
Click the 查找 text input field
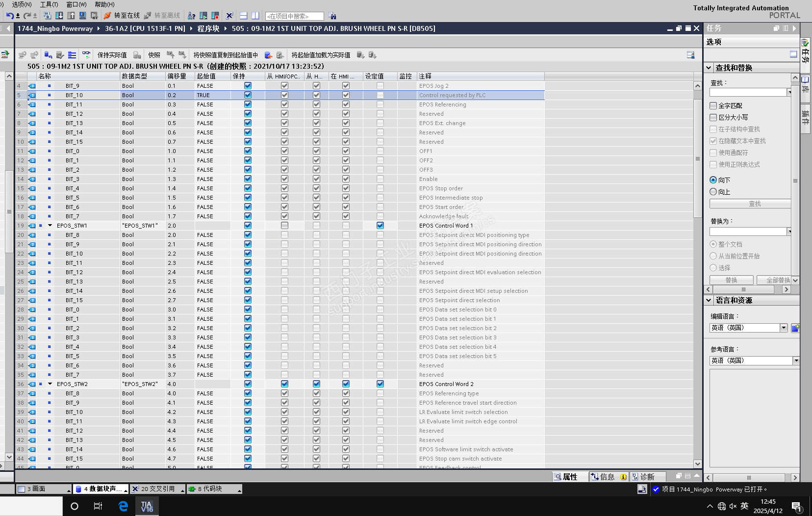(x=748, y=92)
